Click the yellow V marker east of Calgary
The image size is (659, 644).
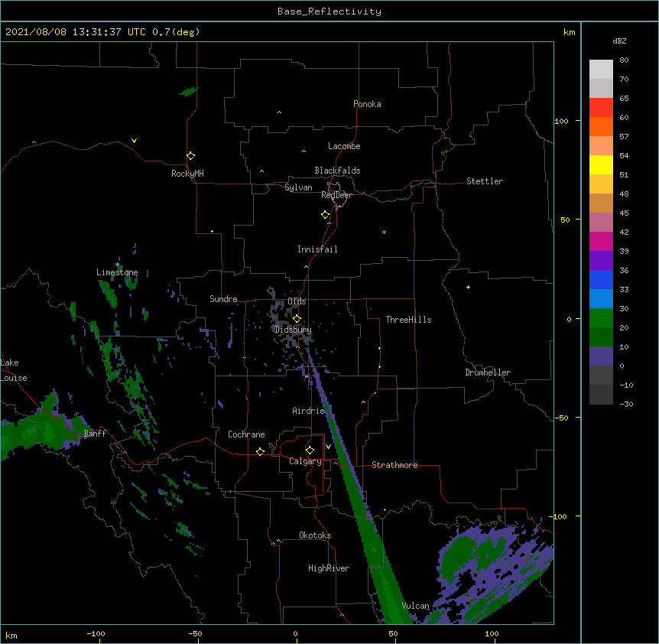click(328, 447)
